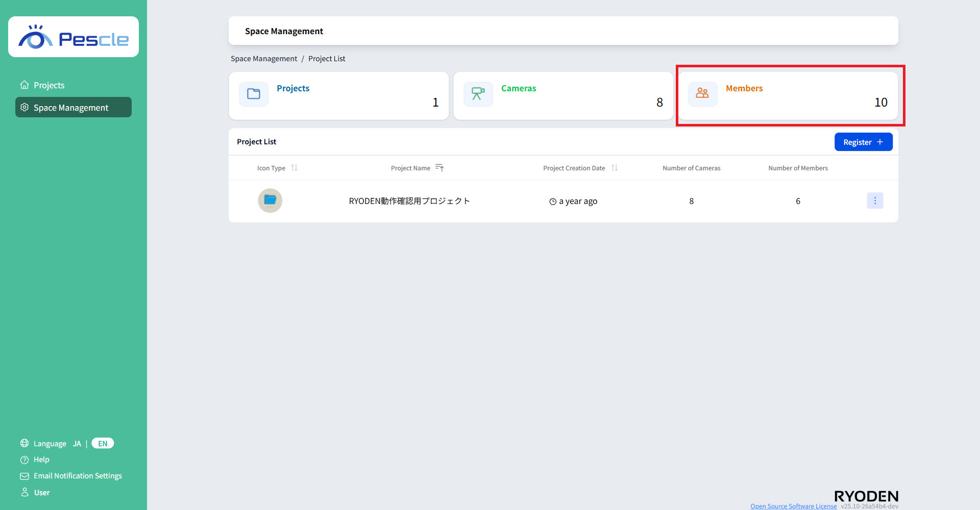Open the User profile entry
Image resolution: width=980 pixels, height=510 pixels.
coord(42,493)
